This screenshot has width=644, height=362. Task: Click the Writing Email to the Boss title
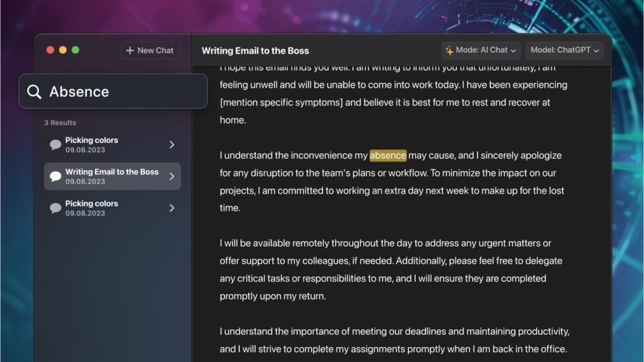tap(255, 50)
